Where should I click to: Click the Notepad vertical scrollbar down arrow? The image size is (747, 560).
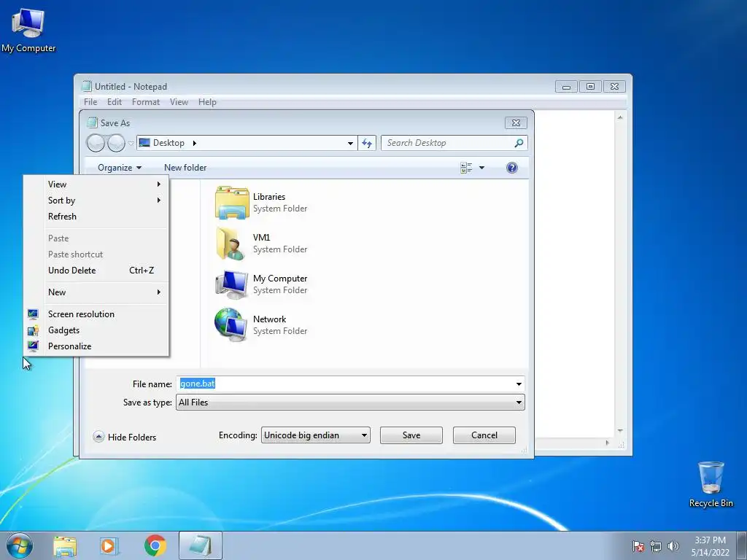pyautogui.click(x=620, y=430)
